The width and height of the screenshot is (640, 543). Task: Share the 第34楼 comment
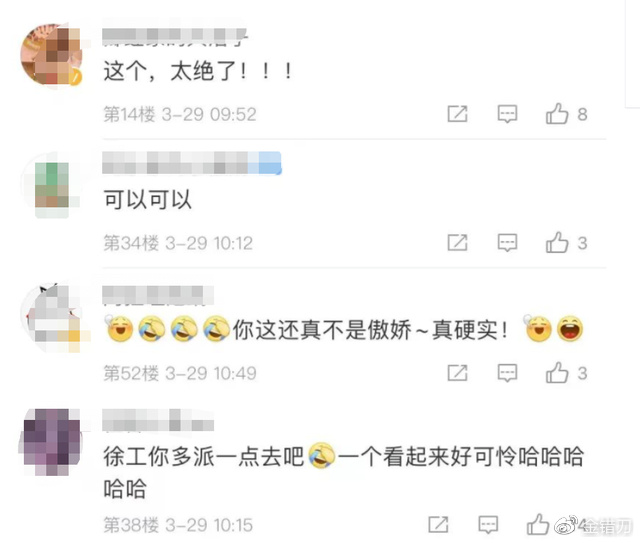click(458, 243)
